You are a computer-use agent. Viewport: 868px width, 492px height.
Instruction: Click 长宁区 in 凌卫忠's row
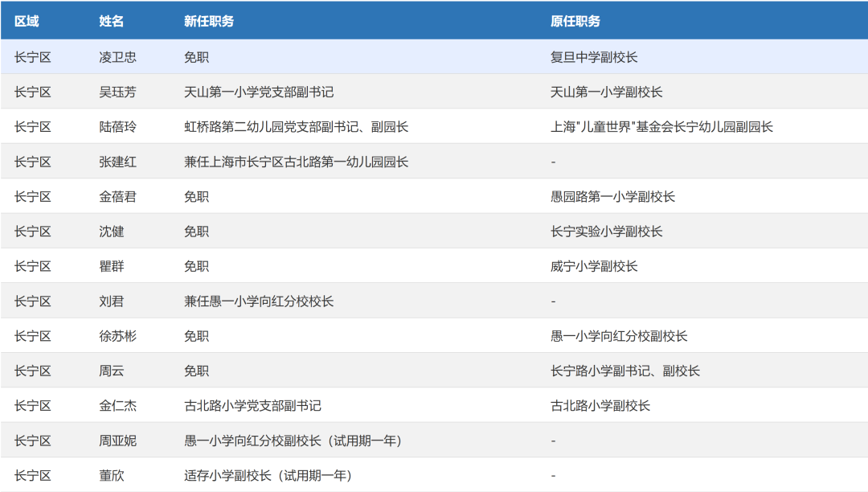coord(33,57)
